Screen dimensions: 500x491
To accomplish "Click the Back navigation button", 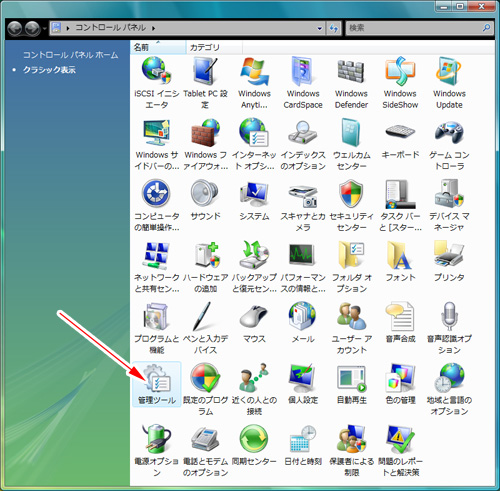I will pos(15,28).
